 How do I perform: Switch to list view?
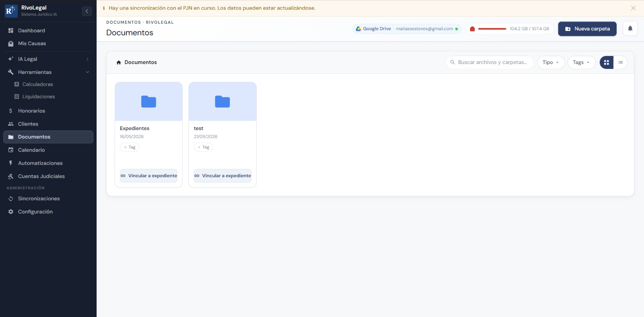point(620,62)
